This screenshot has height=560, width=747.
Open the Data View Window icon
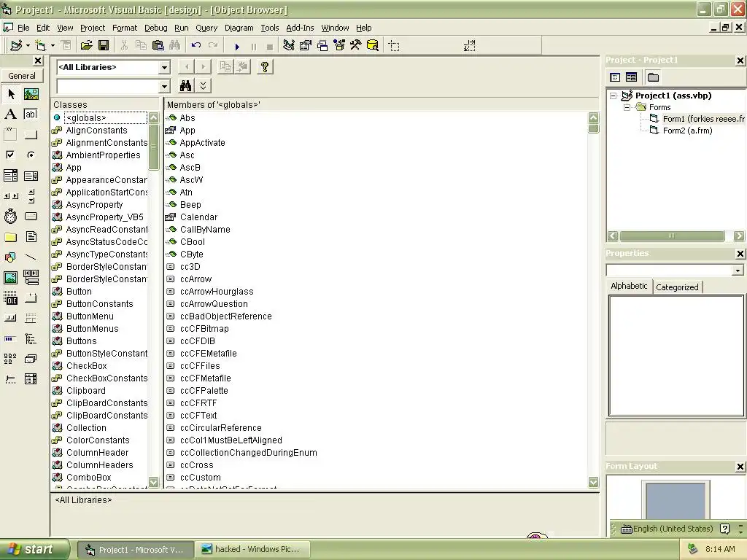tap(373, 45)
